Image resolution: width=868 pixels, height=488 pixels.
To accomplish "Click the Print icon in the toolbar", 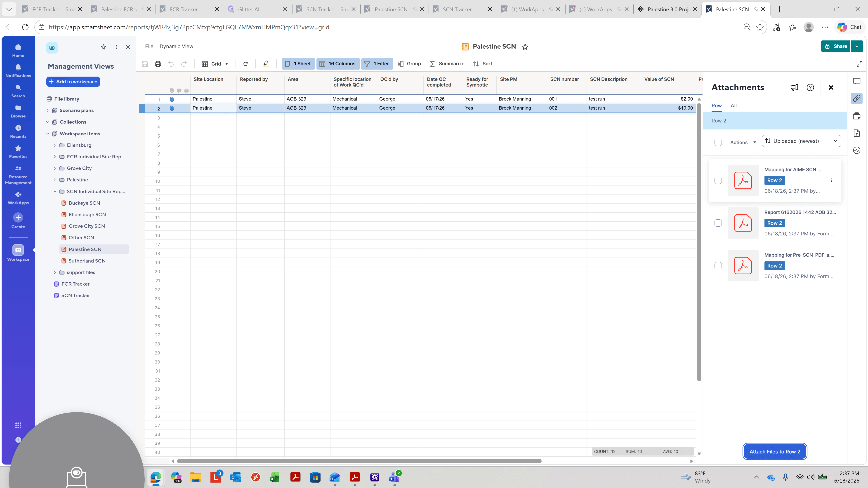I will pos(158,64).
